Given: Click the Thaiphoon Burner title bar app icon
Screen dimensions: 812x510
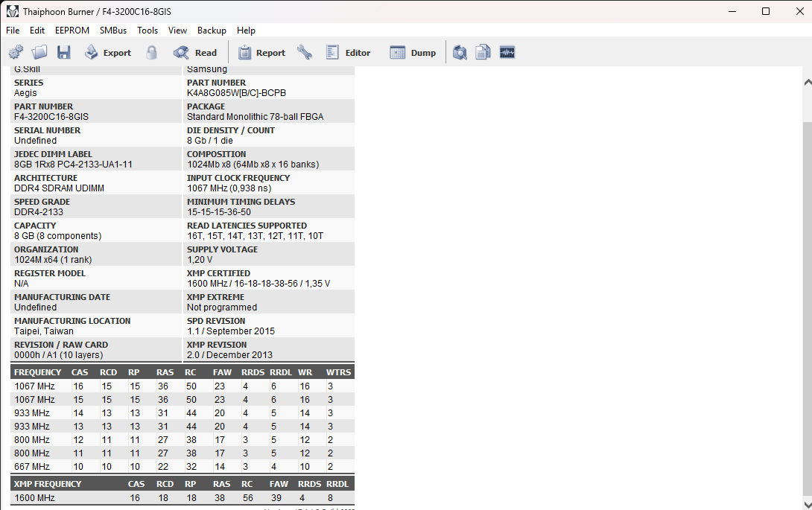Looking at the screenshot, I should coord(12,11).
